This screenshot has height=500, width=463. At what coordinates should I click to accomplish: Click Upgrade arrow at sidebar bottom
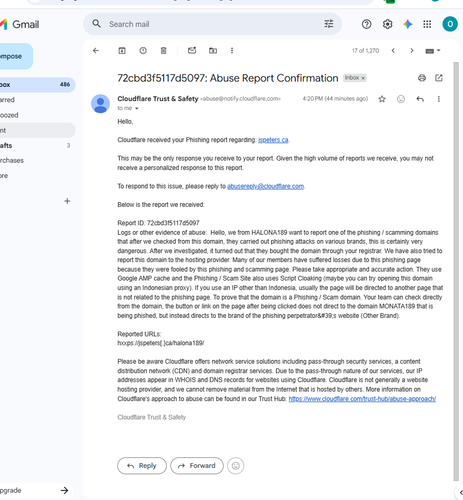(x=64, y=490)
